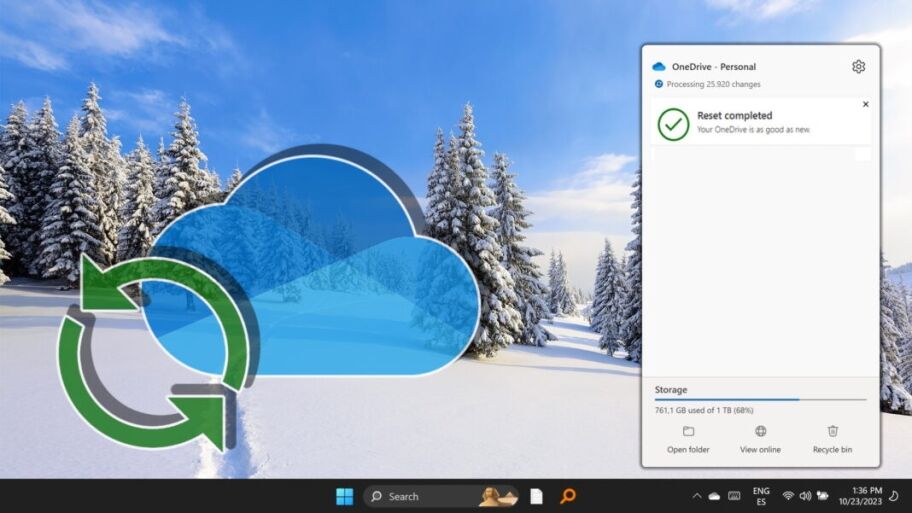Click '761,1 GB used of 1 TB' text
This screenshot has height=513, width=912.
pos(704,410)
